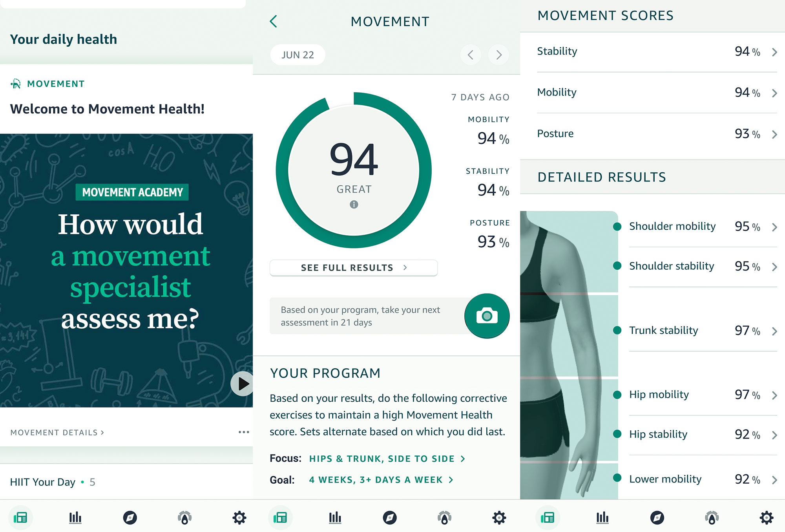This screenshot has height=532, width=785.
Task: Toggle visibility of Mobility score
Action: coord(776,93)
